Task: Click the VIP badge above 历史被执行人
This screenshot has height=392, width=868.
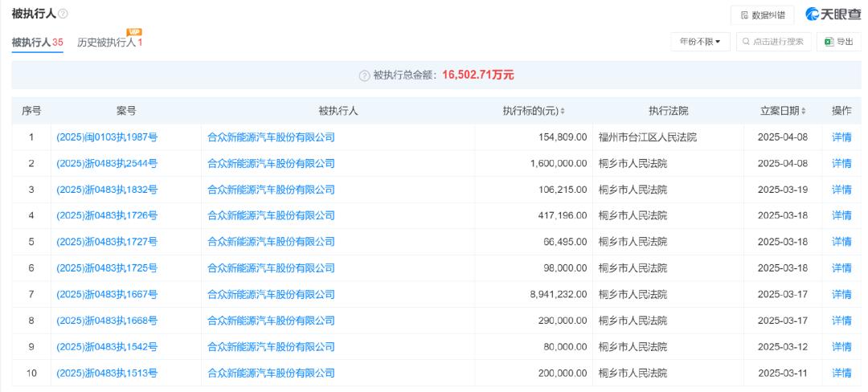Action: [x=134, y=32]
